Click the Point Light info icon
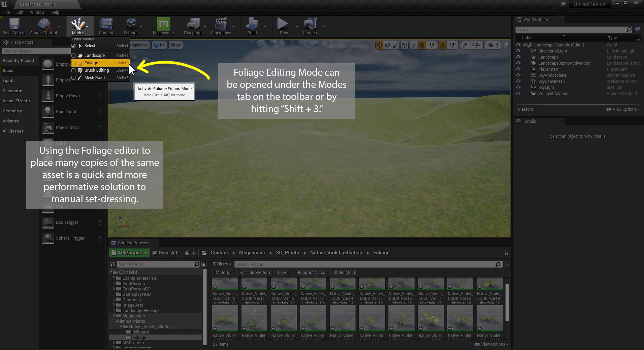 100,112
